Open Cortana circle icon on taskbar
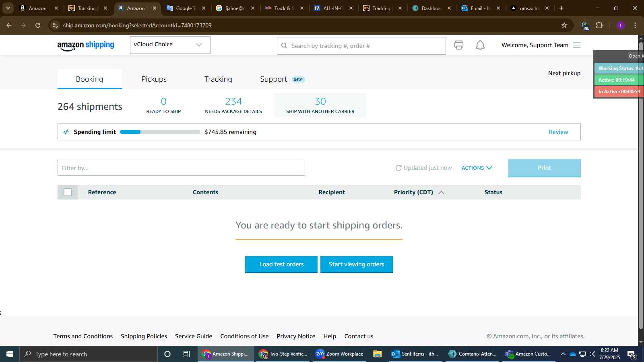644x362 pixels. pyautogui.click(x=167, y=354)
